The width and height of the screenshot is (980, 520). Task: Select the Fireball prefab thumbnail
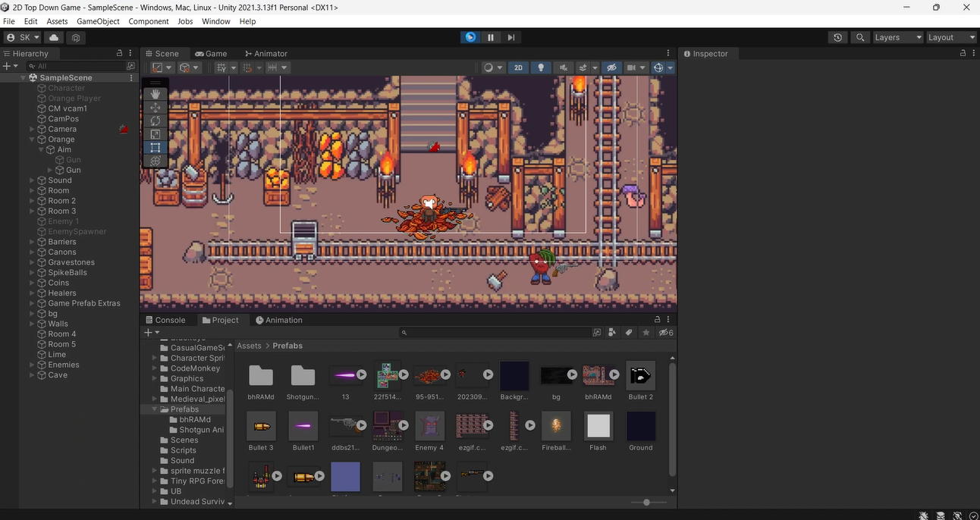pyautogui.click(x=556, y=424)
